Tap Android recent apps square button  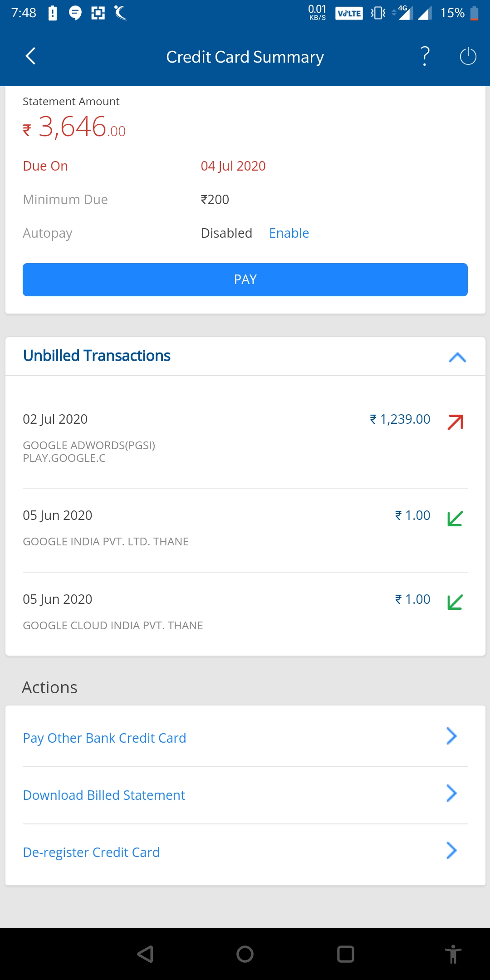click(x=346, y=954)
